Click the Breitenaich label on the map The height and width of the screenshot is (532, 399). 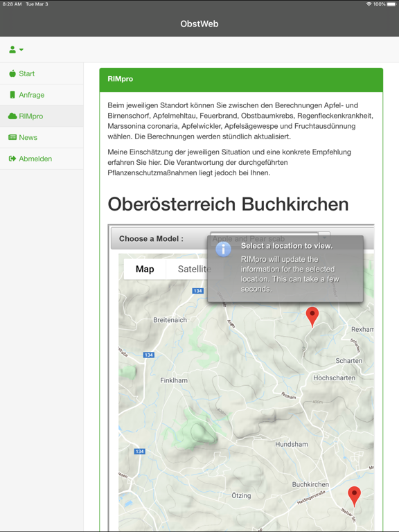coord(170,320)
